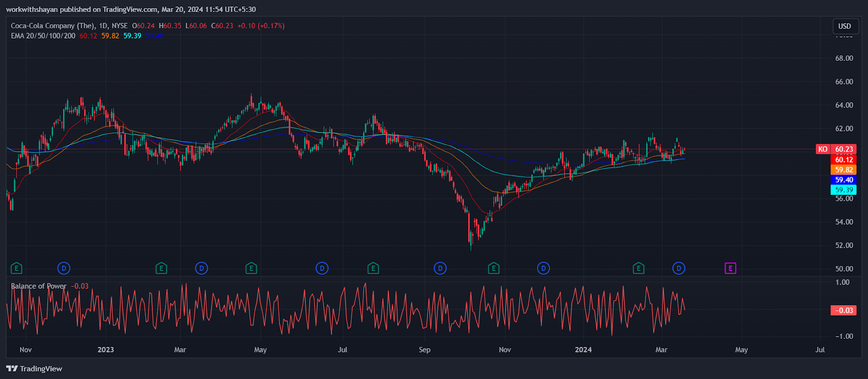This screenshot has height=379, width=868.
Task: Click the orange 59.82 EMA price-scale label
Action: pos(844,170)
